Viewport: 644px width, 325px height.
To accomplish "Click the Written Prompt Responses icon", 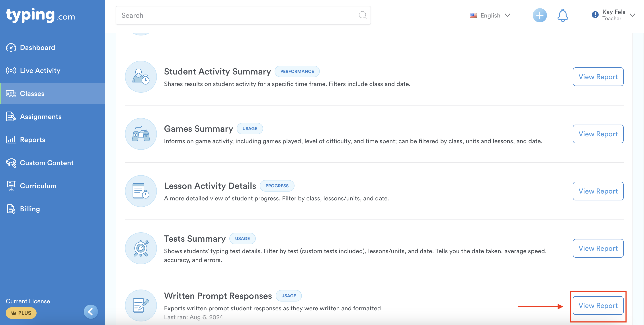I will click(x=141, y=305).
